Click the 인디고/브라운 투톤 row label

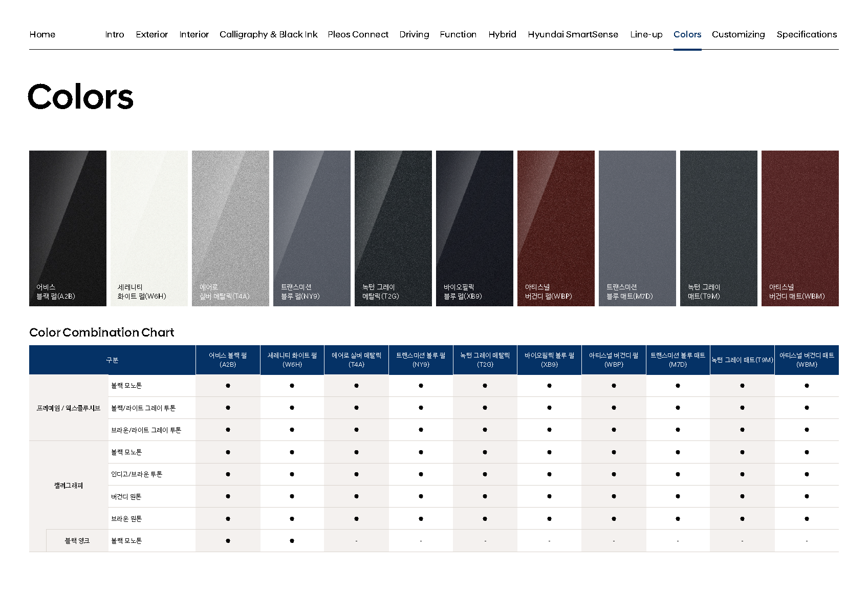[137, 474]
